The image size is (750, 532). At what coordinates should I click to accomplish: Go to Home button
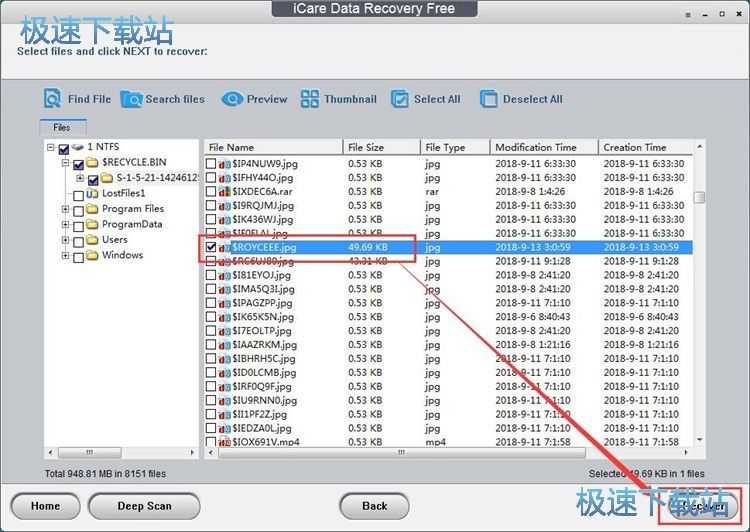45,506
